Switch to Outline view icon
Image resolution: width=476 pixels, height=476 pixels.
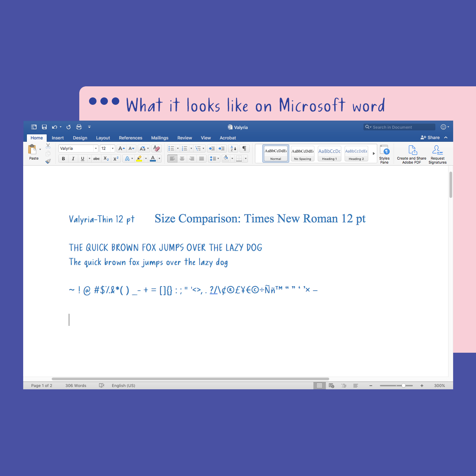[x=344, y=386]
